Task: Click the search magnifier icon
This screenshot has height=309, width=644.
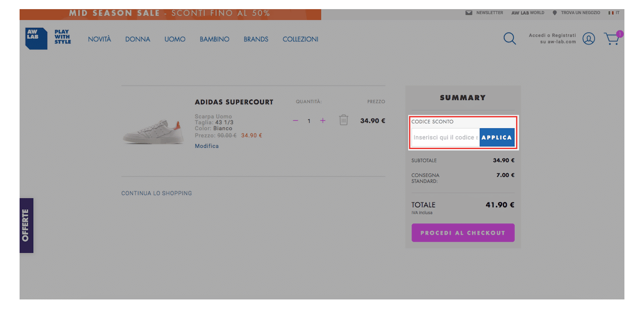Action: pos(510,39)
